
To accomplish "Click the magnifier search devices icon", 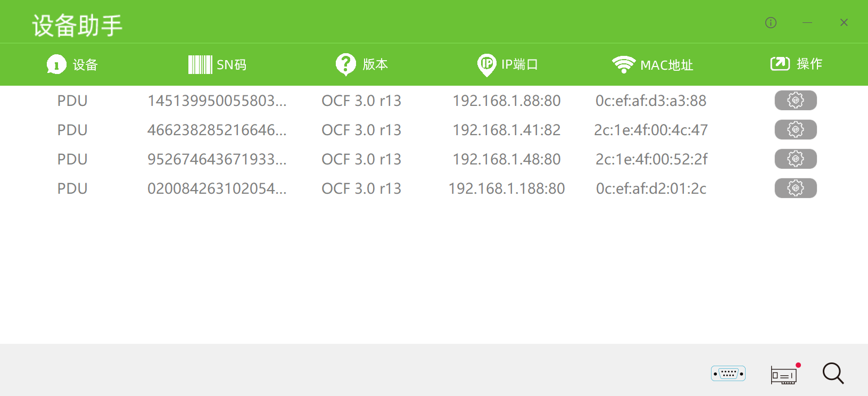I will (833, 373).
